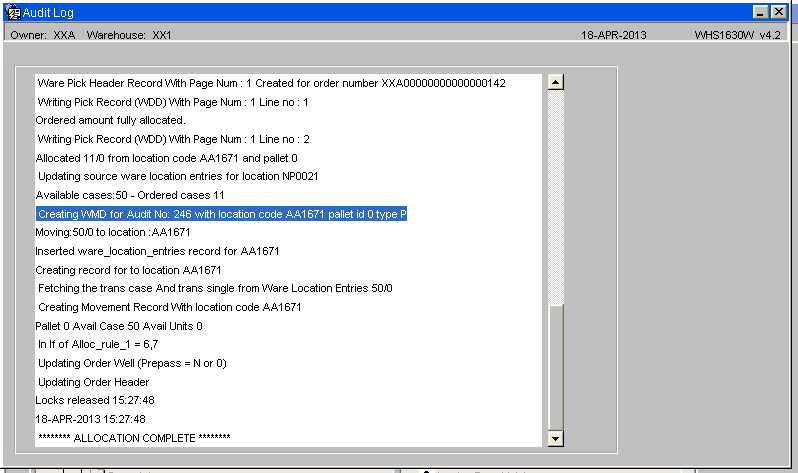Select 'Writing Pick Record' Line no : 1
The image size is (798, 473).
pos(173,102)
